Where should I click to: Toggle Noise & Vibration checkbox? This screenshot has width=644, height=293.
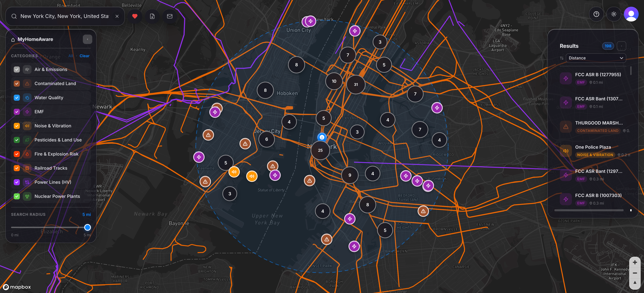(17, 126)
